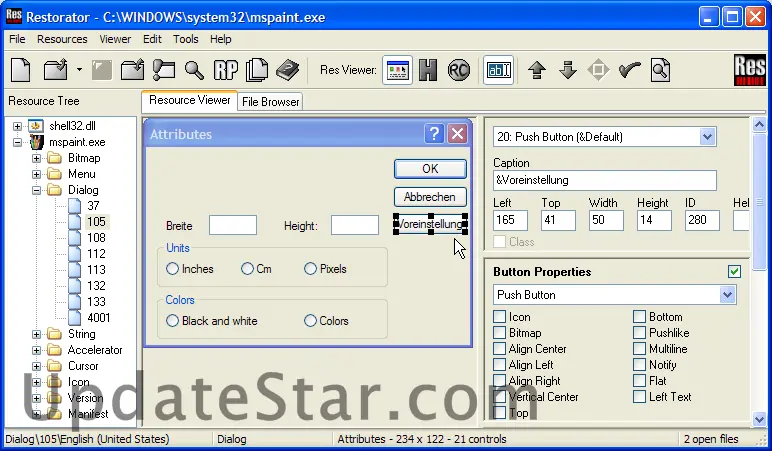
Task: Select the Pixels radio button
Action: point(310,269)
